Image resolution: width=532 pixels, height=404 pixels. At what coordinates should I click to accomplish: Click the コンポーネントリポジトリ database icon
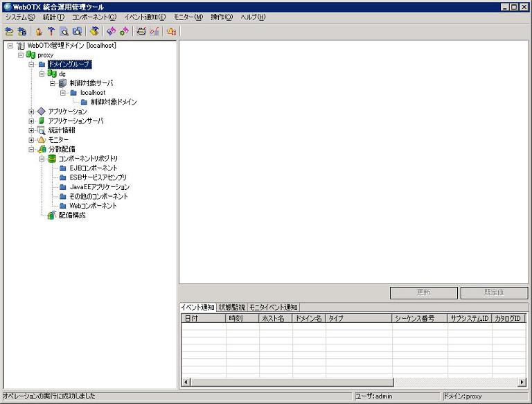[x=52, y=159]
